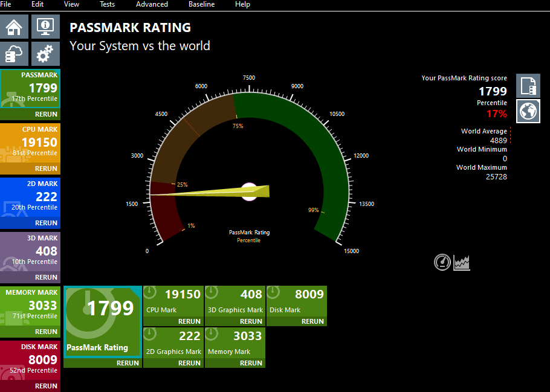Viewport: 550px width, 392px height.
Task: Open the Advanced menu
Action: click(152, 4)
